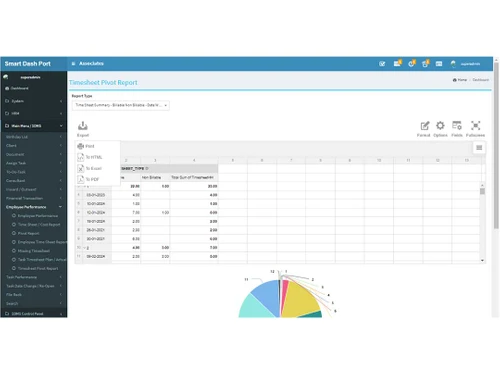Collapse pivot group row 2
Screen dimensions: 500x375
click(x=84, y=248)
